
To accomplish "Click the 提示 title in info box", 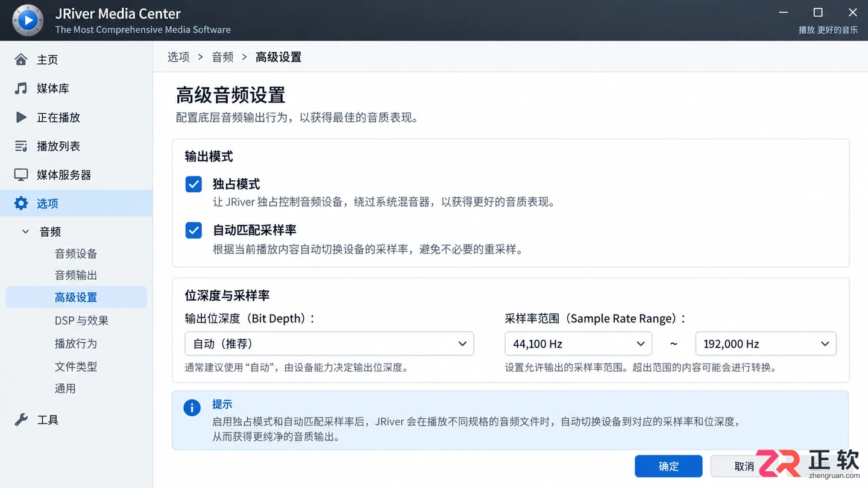I will point(222,404).
